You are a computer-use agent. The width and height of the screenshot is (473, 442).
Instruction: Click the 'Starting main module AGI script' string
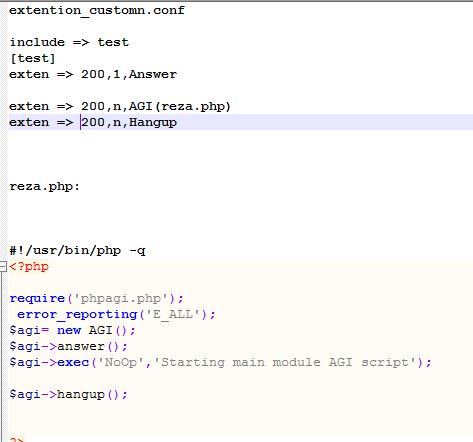[285, 362]
